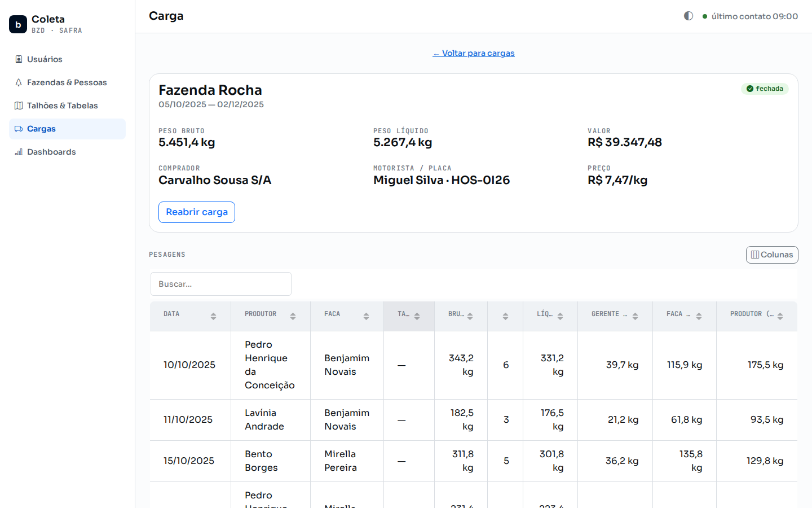The width and height of the screenshot is (812, 508).
Task: Click the Cargas truck icon
Action: (19, 129)
